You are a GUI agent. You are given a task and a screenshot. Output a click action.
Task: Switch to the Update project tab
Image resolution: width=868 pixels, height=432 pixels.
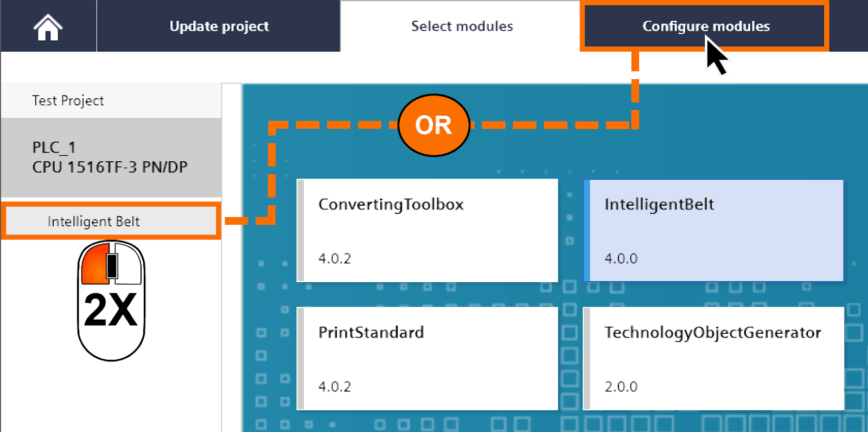click(219, 26)
